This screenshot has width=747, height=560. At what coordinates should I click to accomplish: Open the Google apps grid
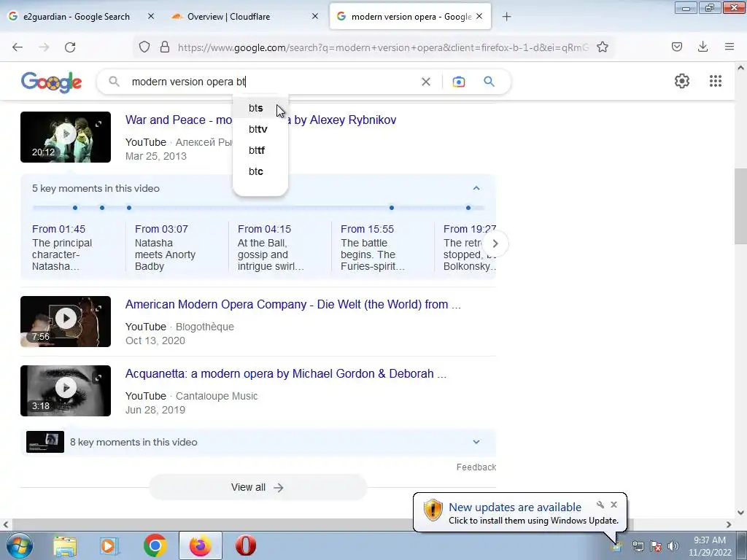(715, 81)
